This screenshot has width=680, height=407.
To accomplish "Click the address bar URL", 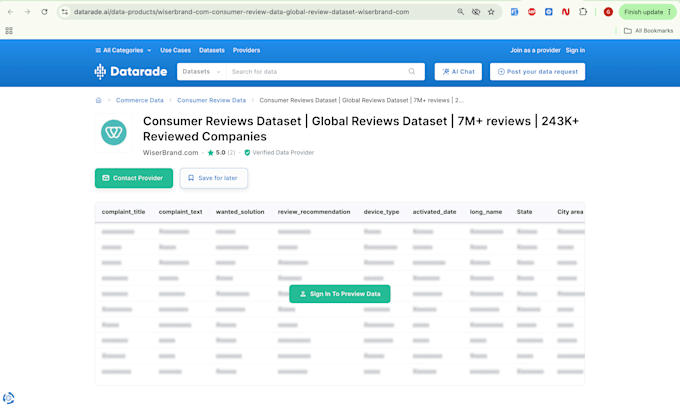I will pos(241,12).
